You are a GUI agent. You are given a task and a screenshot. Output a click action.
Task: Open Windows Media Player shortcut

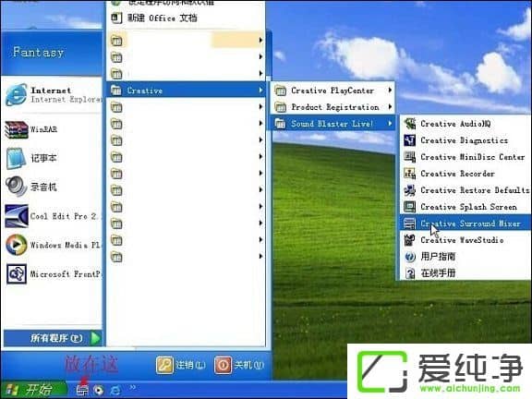pyautogui.click(x=52, y=245)
